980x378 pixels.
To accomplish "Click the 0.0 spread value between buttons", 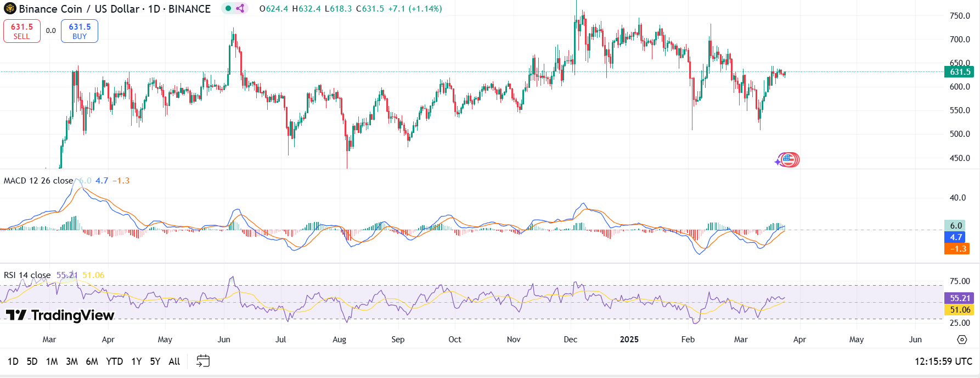I will (x=50, y=31).
